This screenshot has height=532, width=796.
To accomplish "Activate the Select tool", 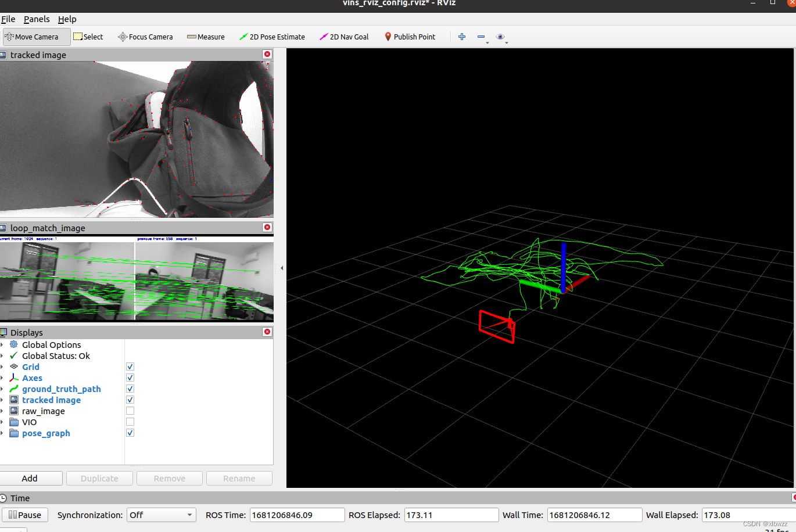I will point(88,37).
